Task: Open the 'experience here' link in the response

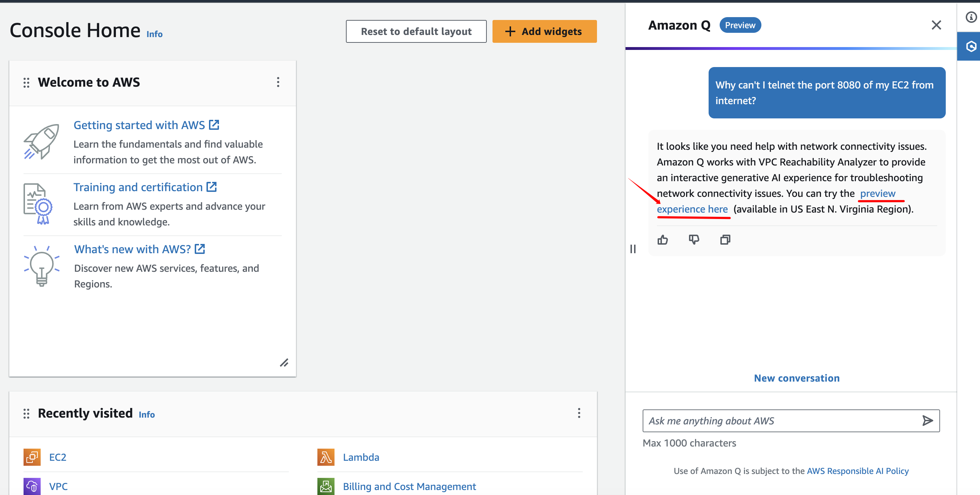Action: [x=692, y=209]
